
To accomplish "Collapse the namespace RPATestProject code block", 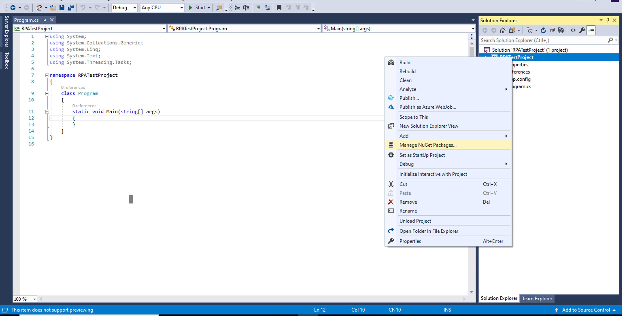I will (47, 75).
